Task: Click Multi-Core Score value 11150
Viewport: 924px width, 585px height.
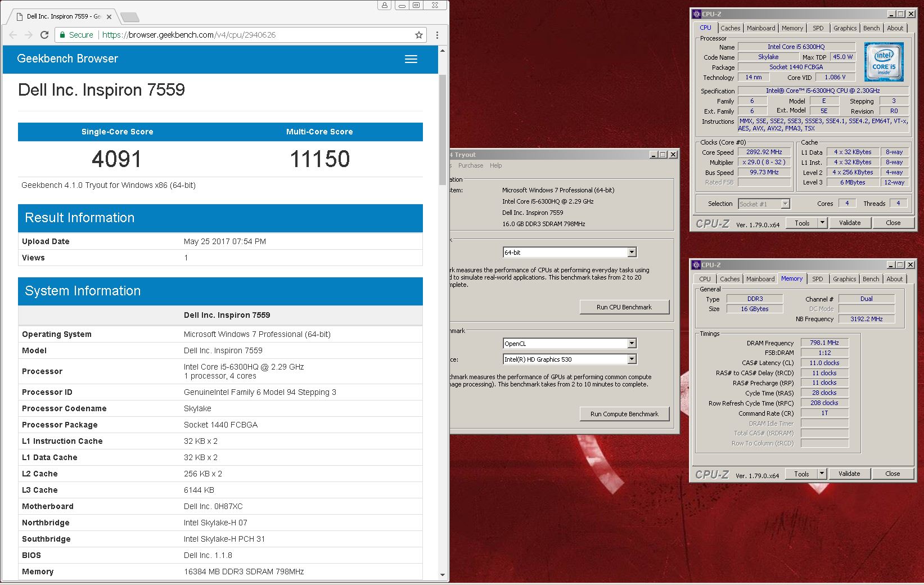Action: 319,159
